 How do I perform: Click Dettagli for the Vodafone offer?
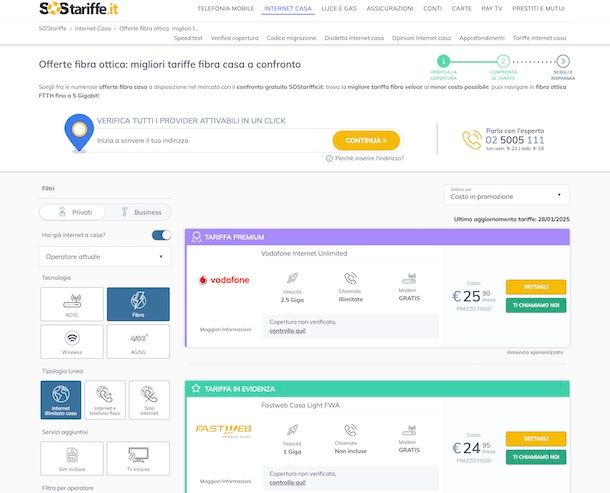[536, 287]
